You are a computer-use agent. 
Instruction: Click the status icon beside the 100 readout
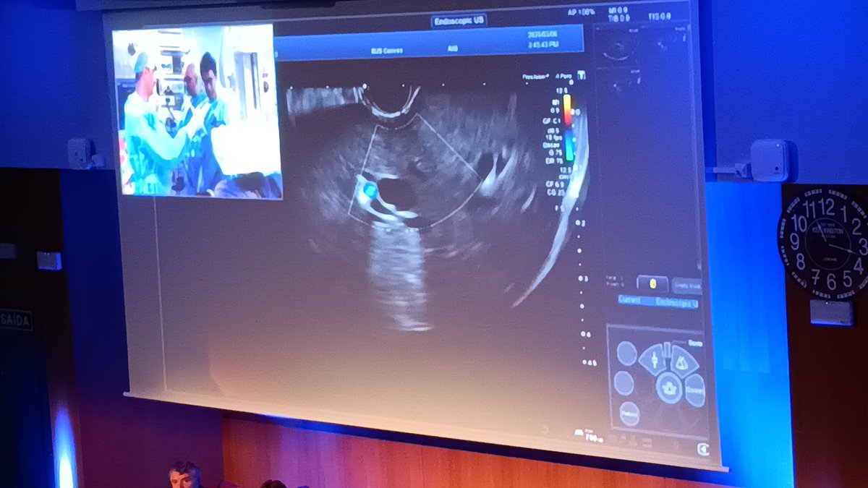pyautogui.click(x=580, y=434)
